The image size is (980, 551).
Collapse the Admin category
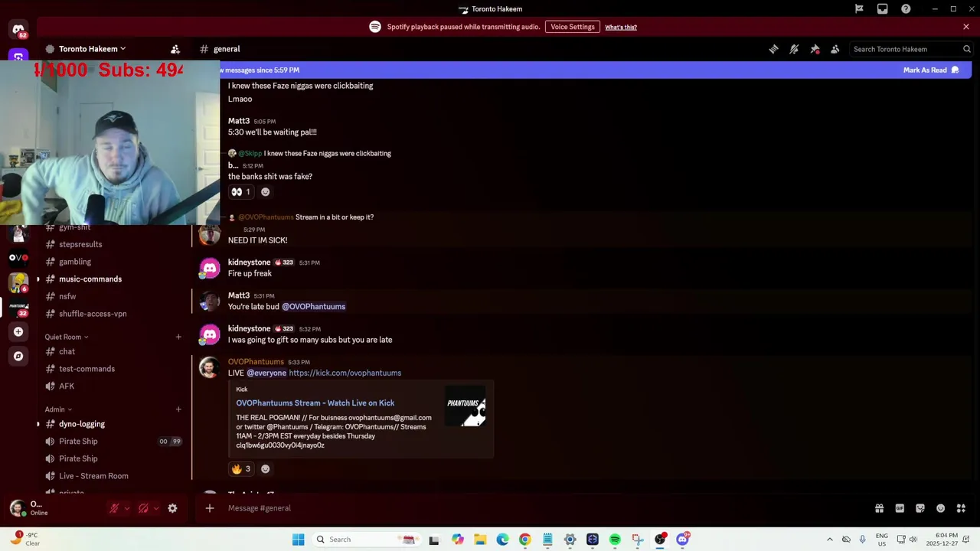58,409
